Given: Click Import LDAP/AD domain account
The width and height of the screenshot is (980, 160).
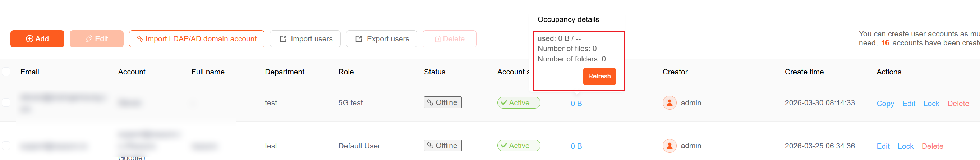Looking at the screenshot, I should pyautogui.click(x=196, y=39).
